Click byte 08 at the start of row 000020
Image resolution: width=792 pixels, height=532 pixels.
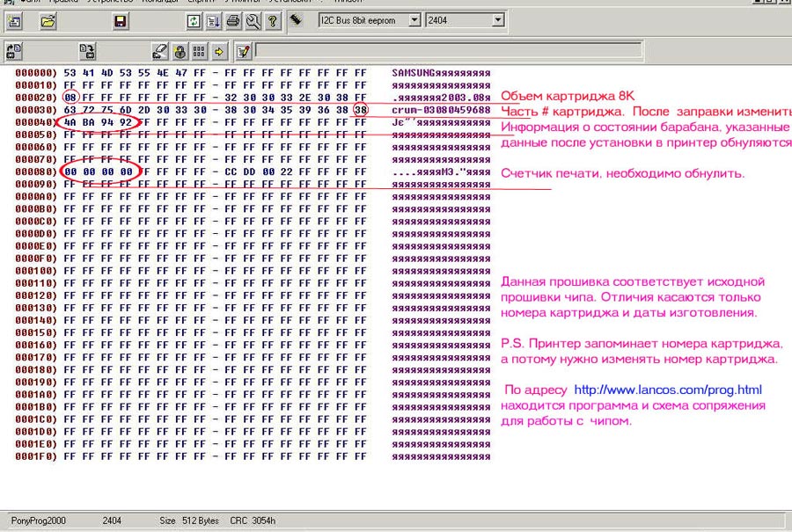coord(70,98)
